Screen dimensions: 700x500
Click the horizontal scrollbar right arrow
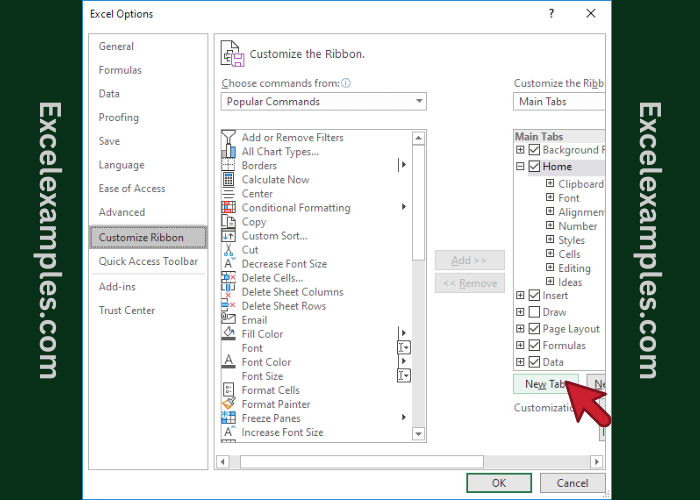tap(597, 461)
